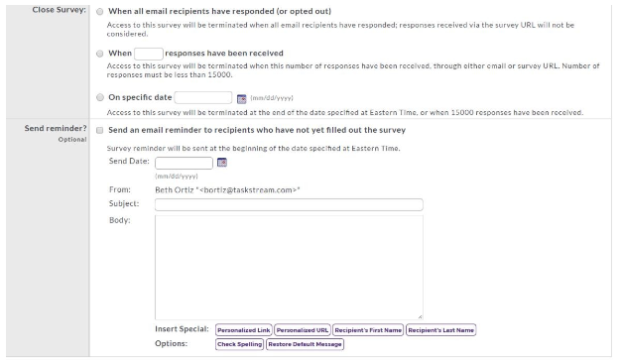Click the Restore Default Message button

coord(305,344)
